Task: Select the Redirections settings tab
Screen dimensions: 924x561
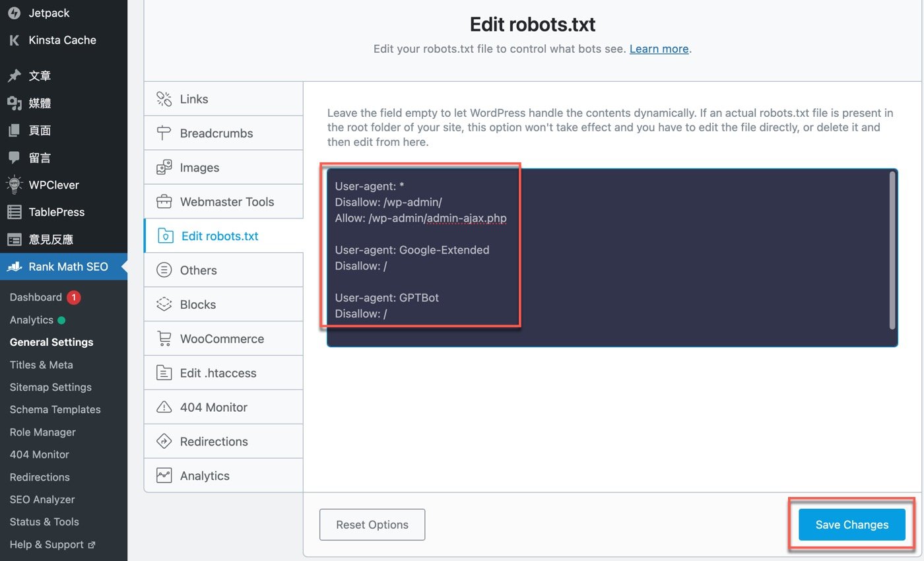Action: pyautogui.click(x=224, y=442)
